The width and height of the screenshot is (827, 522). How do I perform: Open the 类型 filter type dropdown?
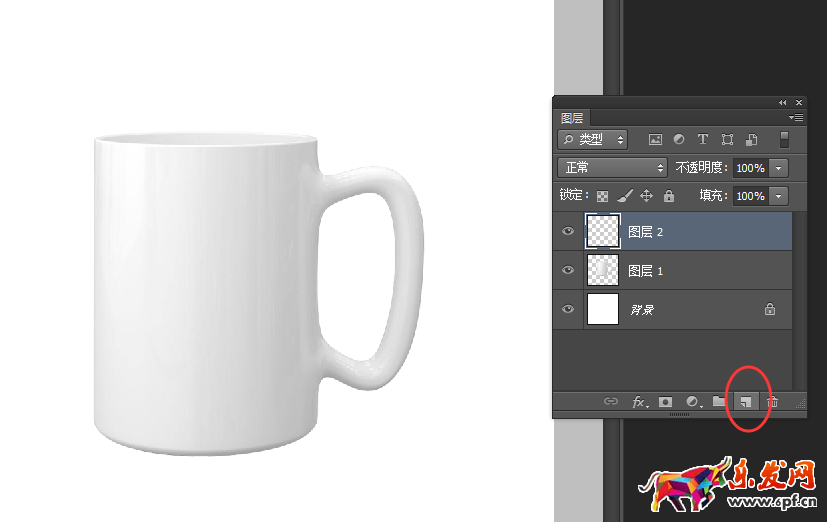click(592, 140)
